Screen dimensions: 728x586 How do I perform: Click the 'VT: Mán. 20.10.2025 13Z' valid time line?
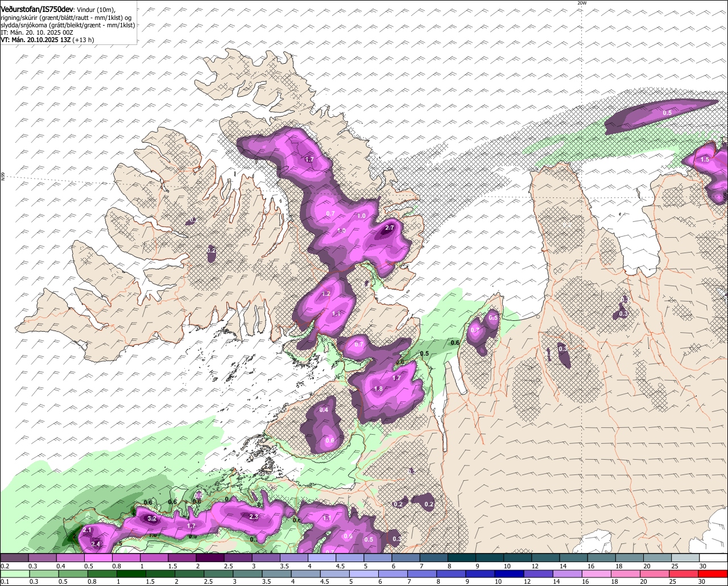coord(35,40)
